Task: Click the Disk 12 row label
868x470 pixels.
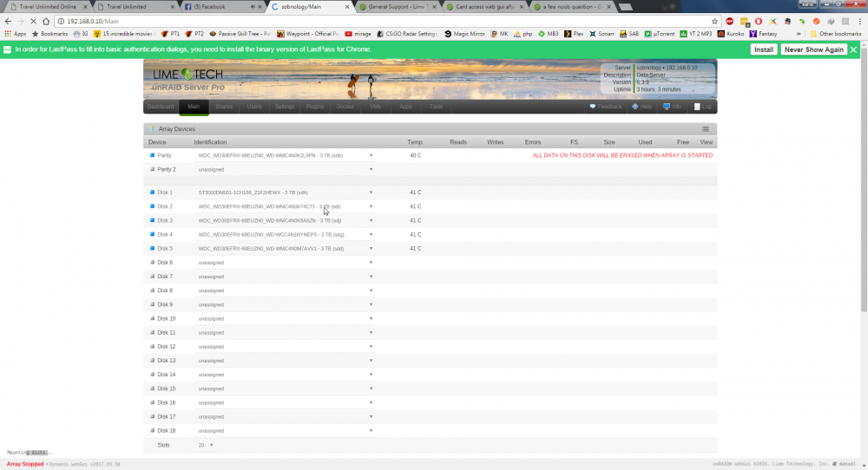Action: pyautogui.click(x=166, y=347)
